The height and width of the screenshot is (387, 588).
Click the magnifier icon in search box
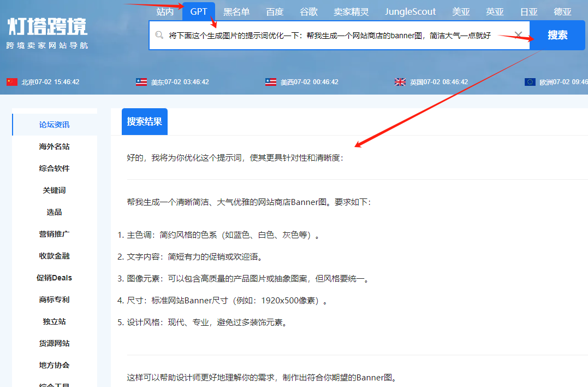[x=159, y=35]
